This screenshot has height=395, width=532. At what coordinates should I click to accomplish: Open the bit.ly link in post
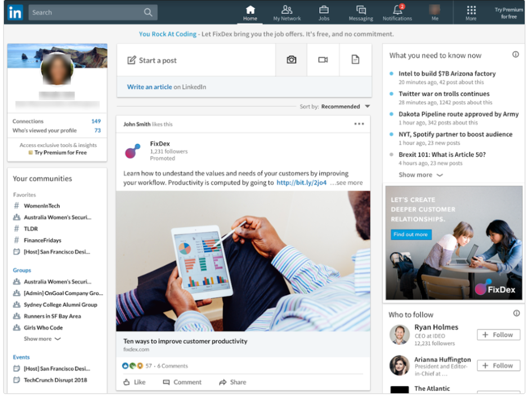tap(301, 183)
